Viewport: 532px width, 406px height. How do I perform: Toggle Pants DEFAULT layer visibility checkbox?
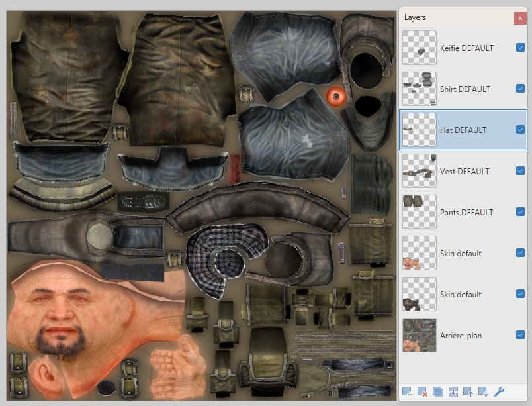(x=520, y=212)
